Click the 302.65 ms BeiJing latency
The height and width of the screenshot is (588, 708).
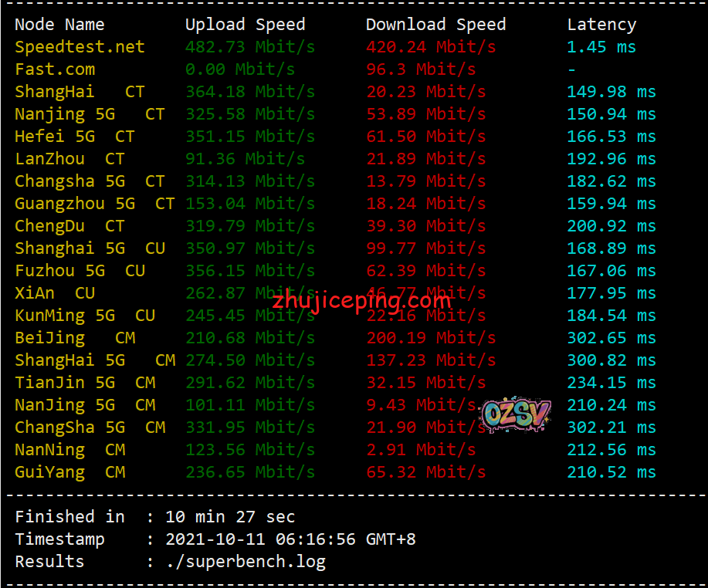pyautogui.click(x=611, y=338)
